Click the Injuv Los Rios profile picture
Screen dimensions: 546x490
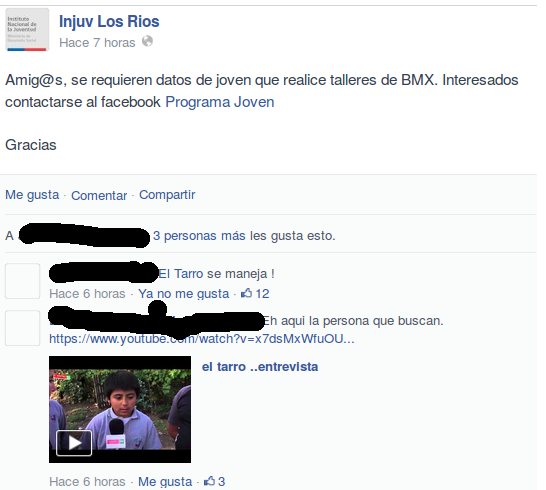(27, 30)
